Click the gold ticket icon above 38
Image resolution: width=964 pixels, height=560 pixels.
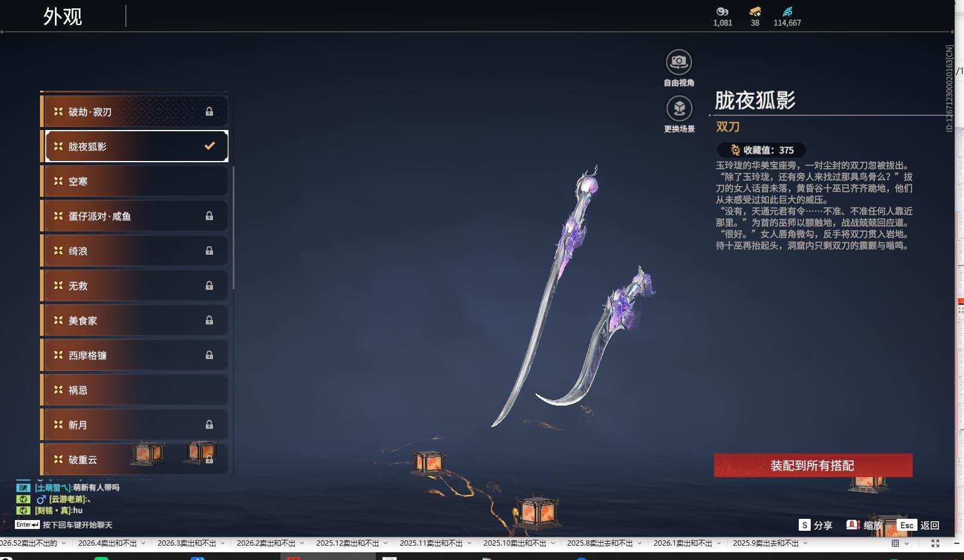tap(755, 11)
